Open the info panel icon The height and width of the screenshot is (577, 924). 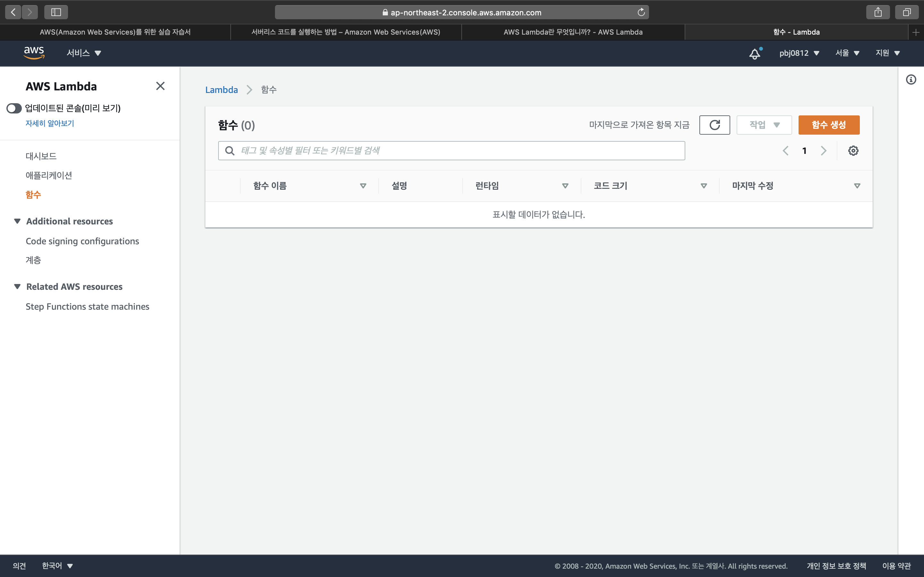911,80
